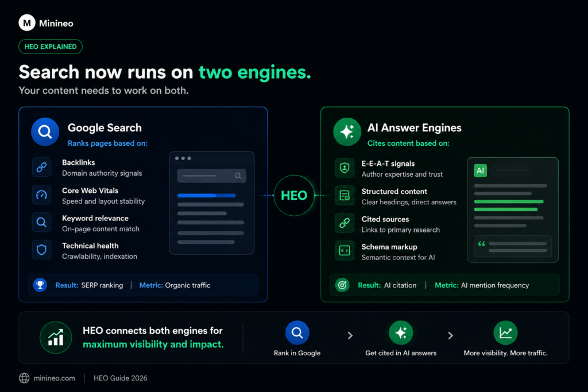Click the E-E-A-T signals shield icon
The image size is (588, 392).
(345, 168)
